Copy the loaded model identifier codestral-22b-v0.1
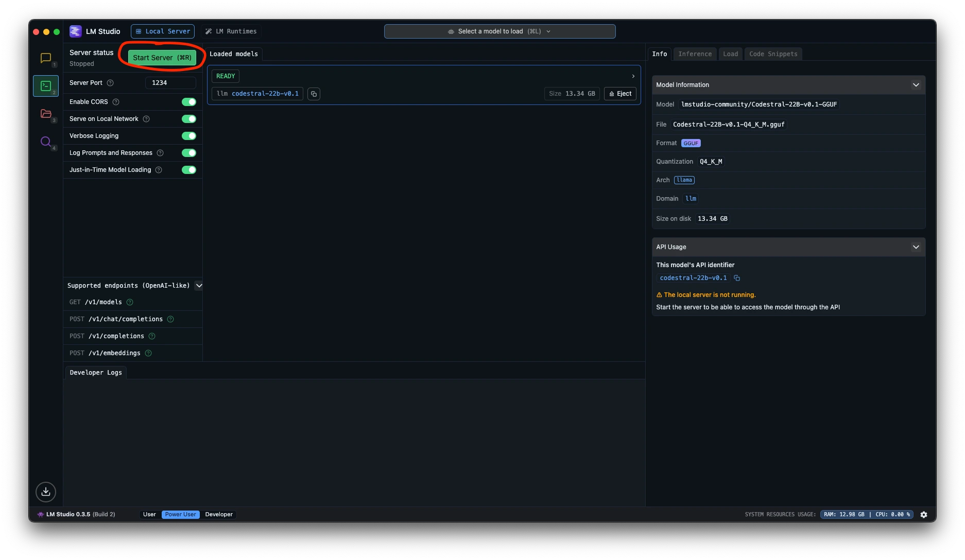The image size is (965, 560). [x=314, y=94]
